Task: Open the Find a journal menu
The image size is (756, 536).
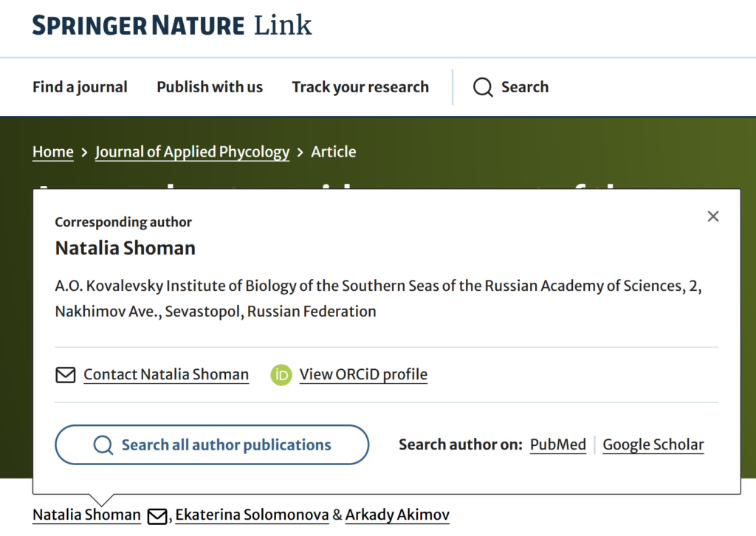Action: [x=80, y=87]
